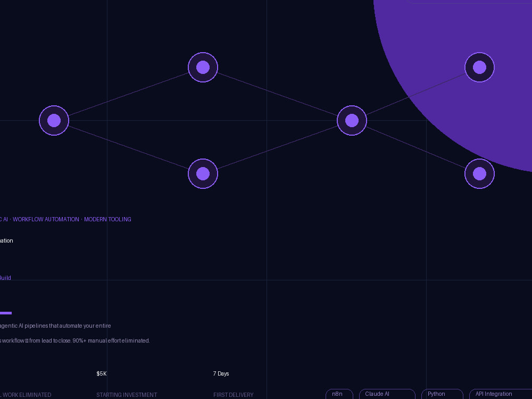532x399 pixels.
Task: Click the MODERN TOOLING heading text
Action: [107, 219]
